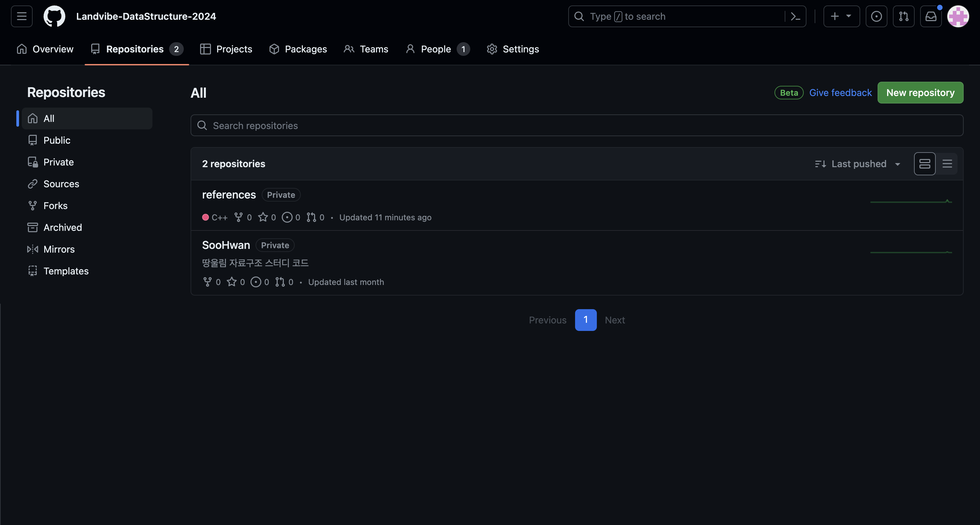Open the command palette icon
This screenshot has width=980, height=525.
(x=795, y=16)
